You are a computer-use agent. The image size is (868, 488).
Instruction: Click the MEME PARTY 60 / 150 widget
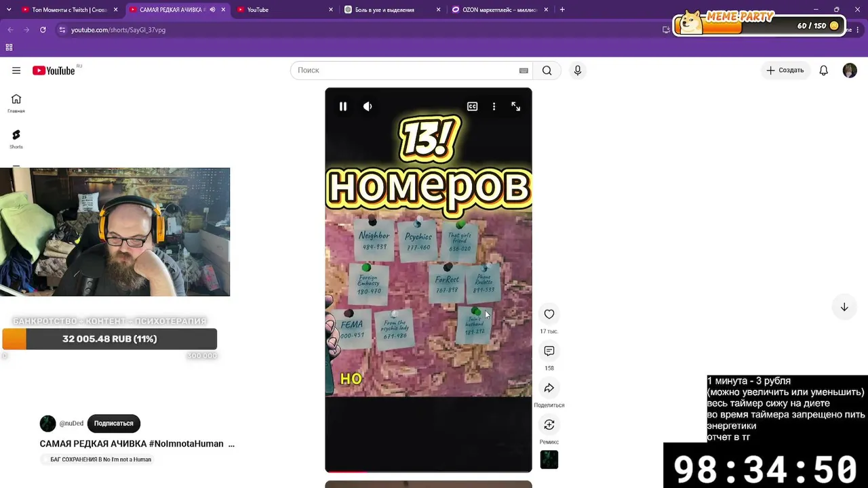coord(759,24)
